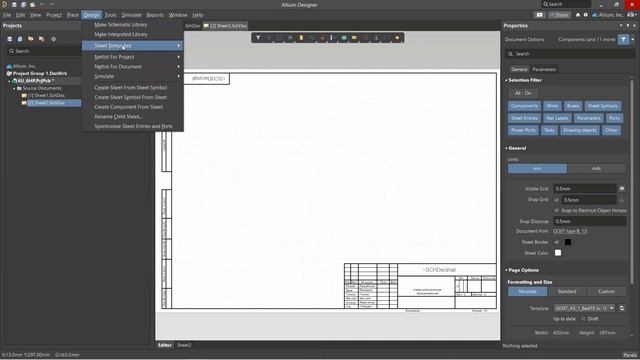This screenshot has height=360, width=640.
Task: Click the All - On filter button
Action: 523,93
